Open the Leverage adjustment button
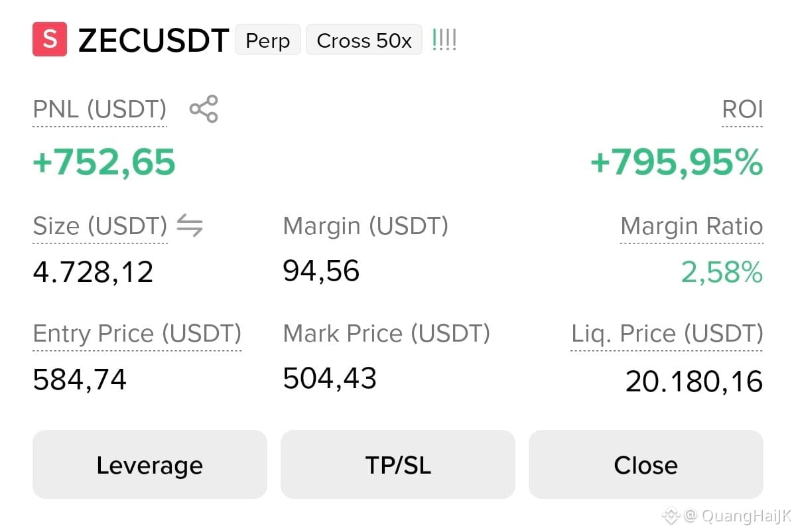This screenshot has width=796, height=532. tap(150, 464)
